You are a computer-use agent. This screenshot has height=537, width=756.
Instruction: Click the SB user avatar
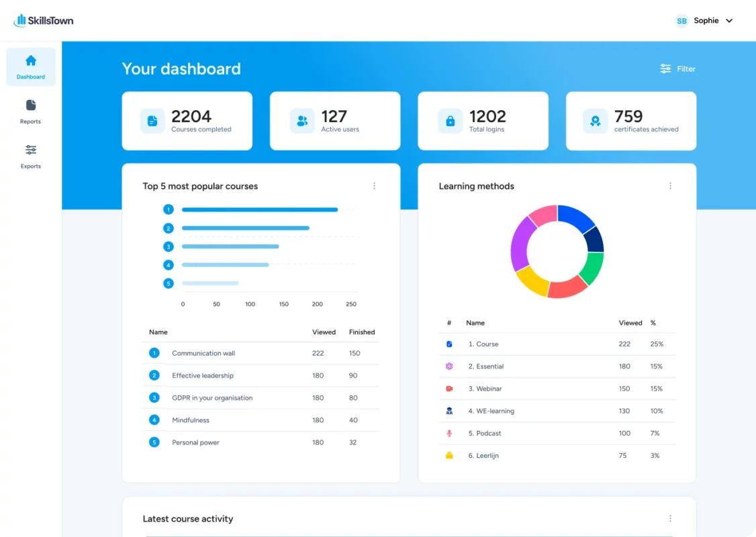point(681,21)
